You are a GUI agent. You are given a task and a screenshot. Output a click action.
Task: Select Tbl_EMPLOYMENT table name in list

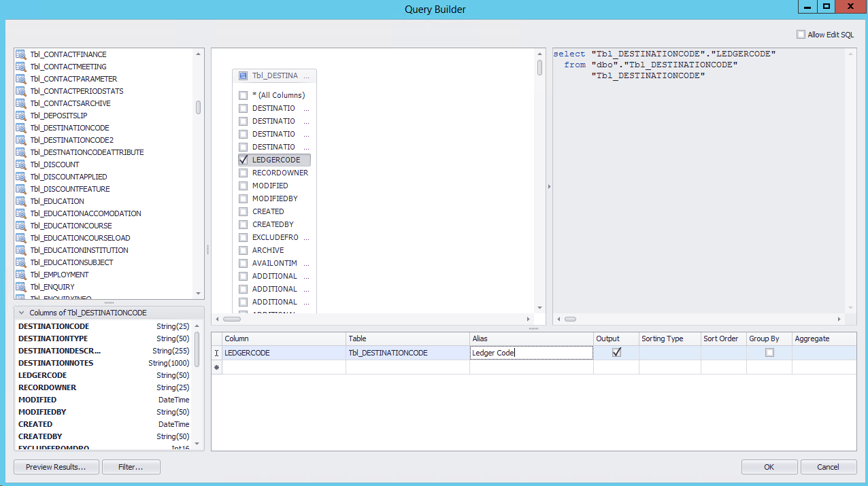[59, 275]
